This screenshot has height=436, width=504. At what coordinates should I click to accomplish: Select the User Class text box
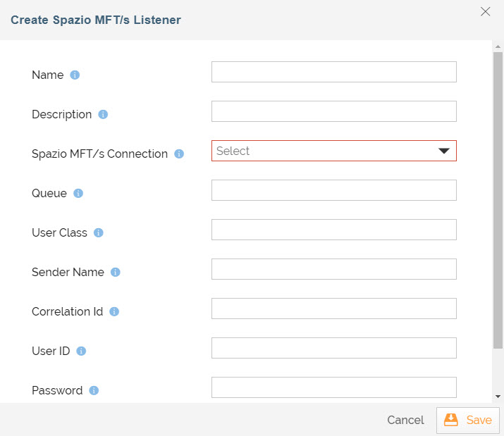click(x=333, y=230)
